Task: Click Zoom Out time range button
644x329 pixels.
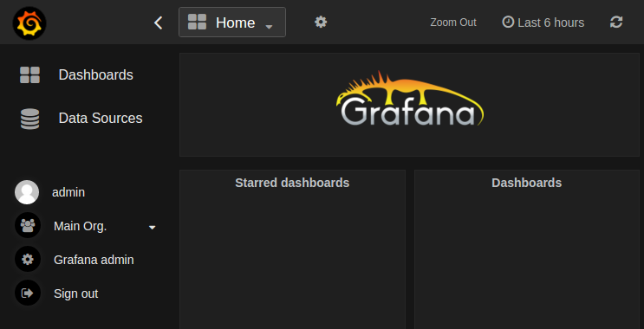Action: [x=453, y=23]
